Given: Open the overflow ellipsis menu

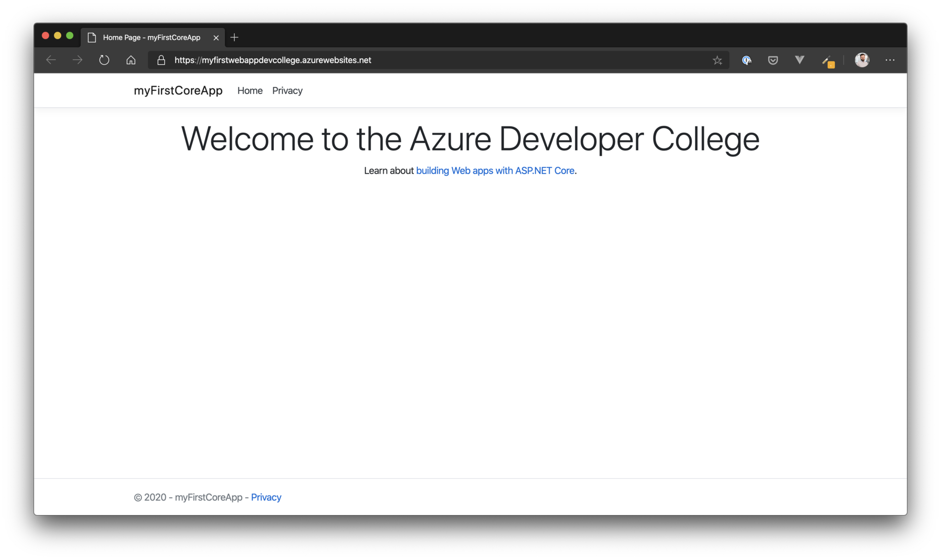Looking at the screenshot, I should pyautogui.click(x=889, y=60).
